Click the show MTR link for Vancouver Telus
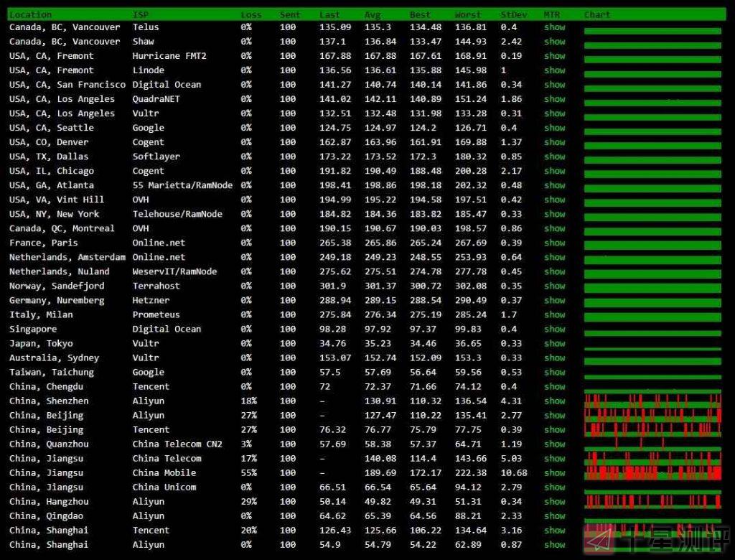The height and width of the screenshot is (560, 735). [554, 27]
